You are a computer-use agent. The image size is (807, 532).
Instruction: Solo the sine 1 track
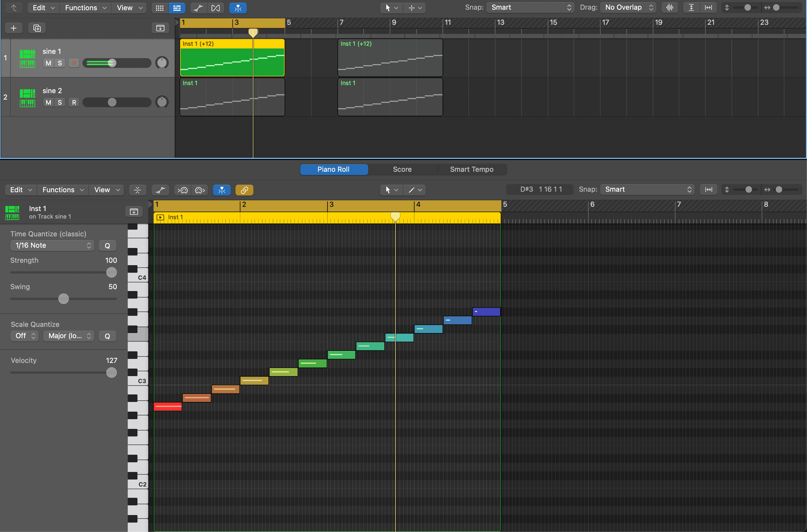tap(60, 63)
